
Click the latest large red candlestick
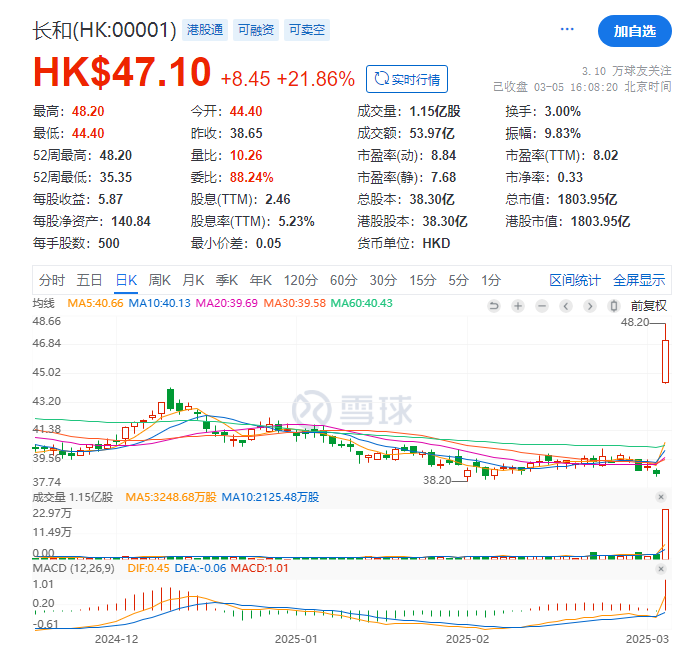[665, 361]
